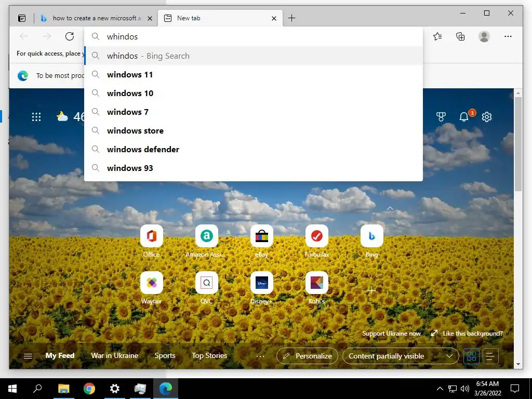The image size is (532, 399).
Task: Open the eBay quick link tile
Action: click(262, 236)
